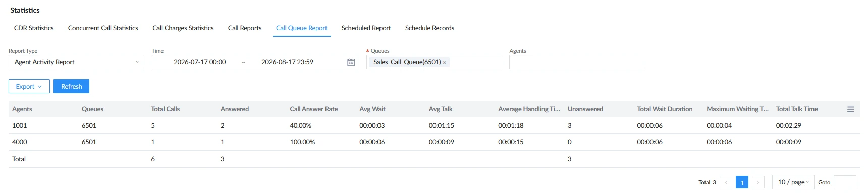This screenshot has height=193, width=868.
Task: Click the Unanswered column header
Action: point(585,109)
